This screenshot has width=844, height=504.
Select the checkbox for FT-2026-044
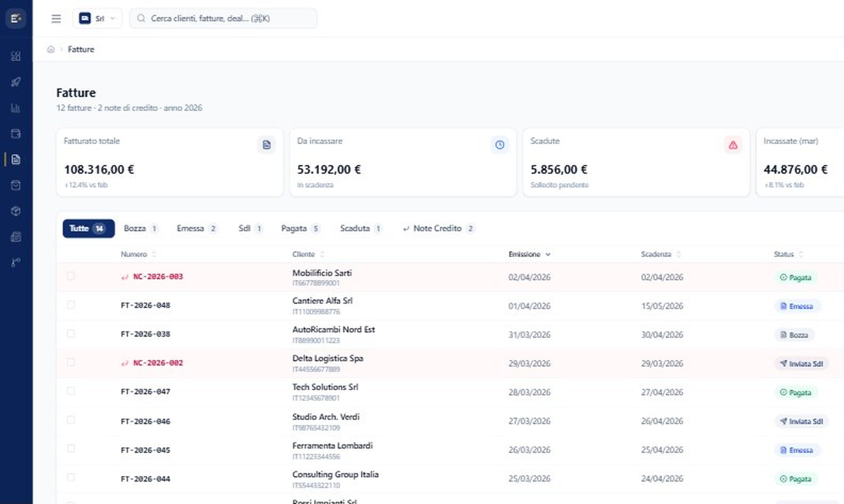click(71, 477)
